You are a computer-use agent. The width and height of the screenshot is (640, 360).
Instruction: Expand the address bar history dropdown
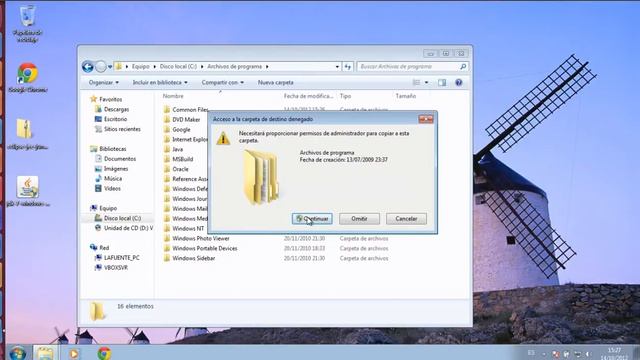pyautogui.click(x=337, y=67)
